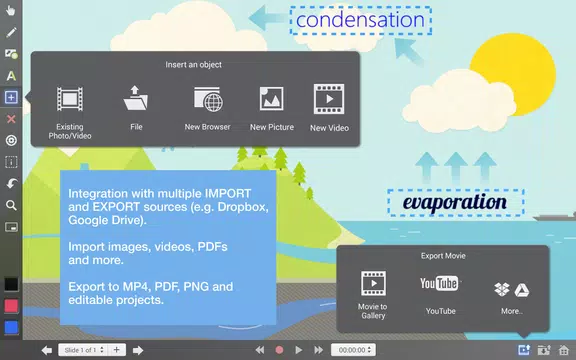Open the picture-in-picture screen tool
The image size is (576, 360).
(x=11, y=227)
